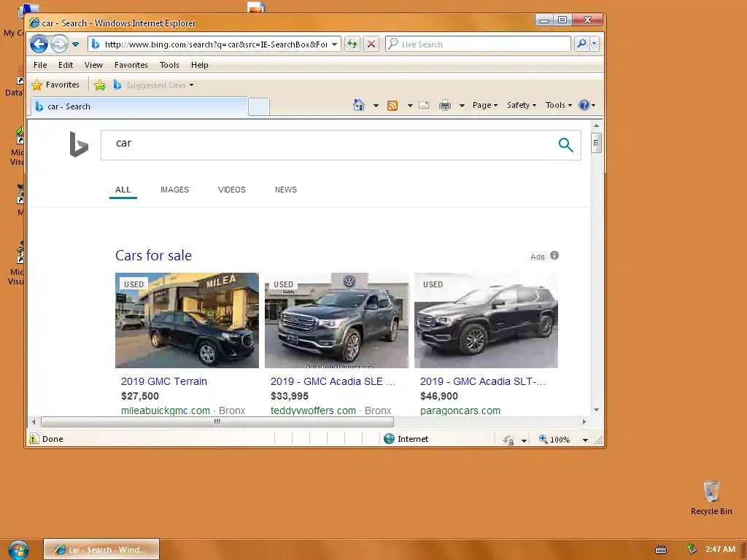Click the Live Search magnifier button
747x560 pixels.
tap(581, 44)
